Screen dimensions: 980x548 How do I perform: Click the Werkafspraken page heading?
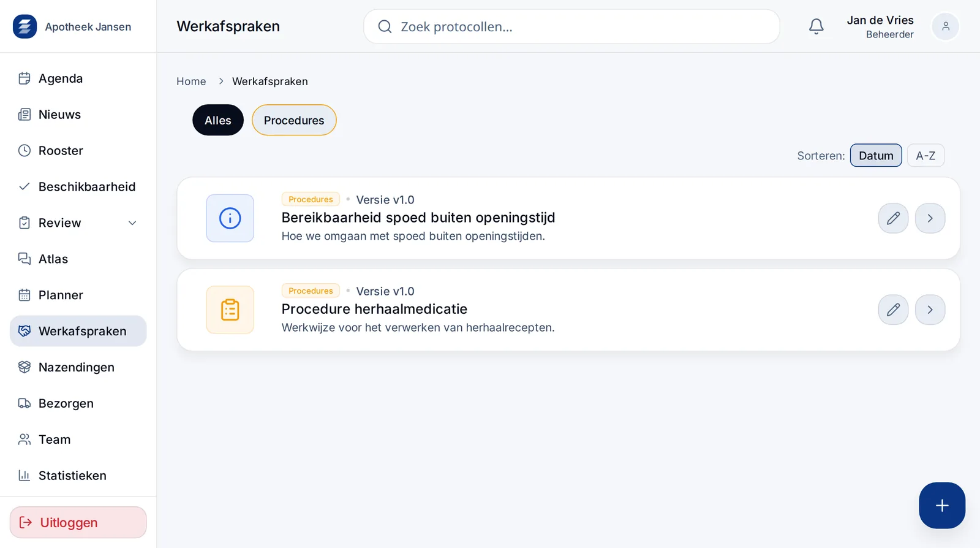(x=228, y=26)
